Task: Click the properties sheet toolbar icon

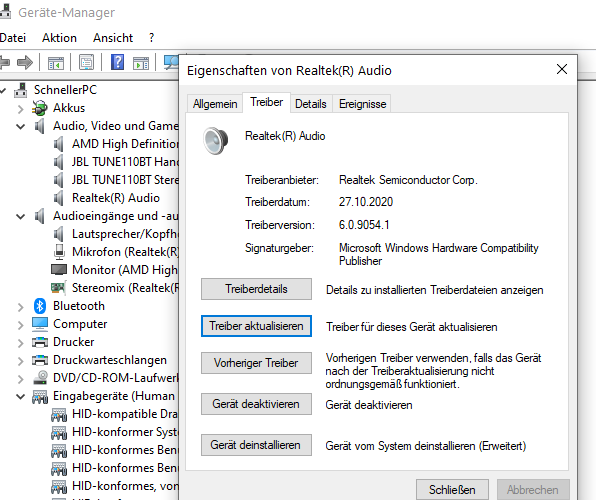Action: (x=86, y=62)
